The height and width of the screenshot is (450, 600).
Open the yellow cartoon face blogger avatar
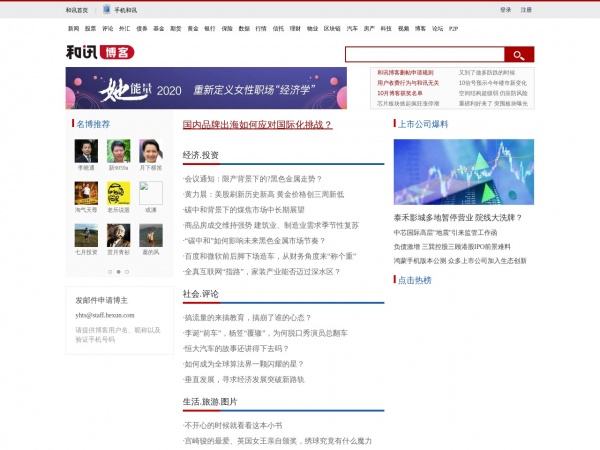tap(118, 193)
